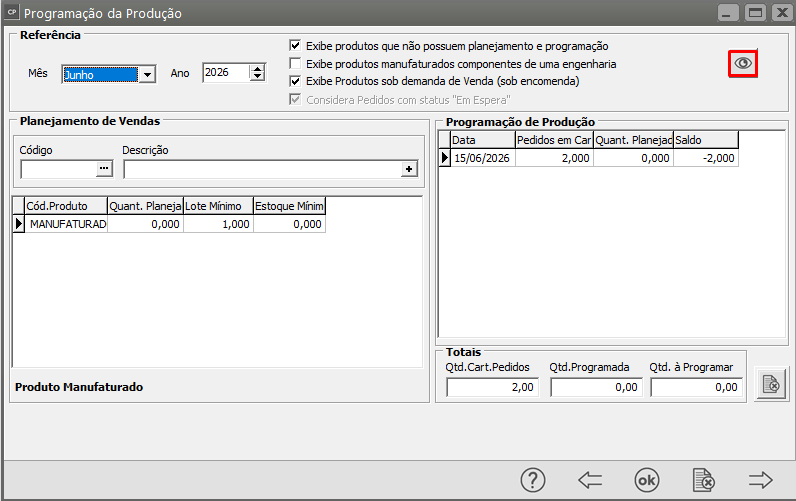Click the CP application icon in title bar
Viewport: 796px width, 501px height.
[x=12, y=12]
